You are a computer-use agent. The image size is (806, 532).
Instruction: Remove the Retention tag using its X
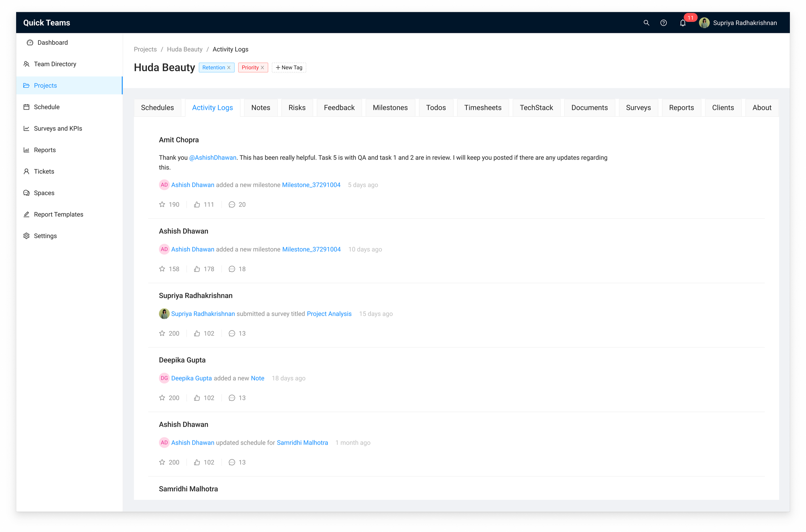click(229, 68)
